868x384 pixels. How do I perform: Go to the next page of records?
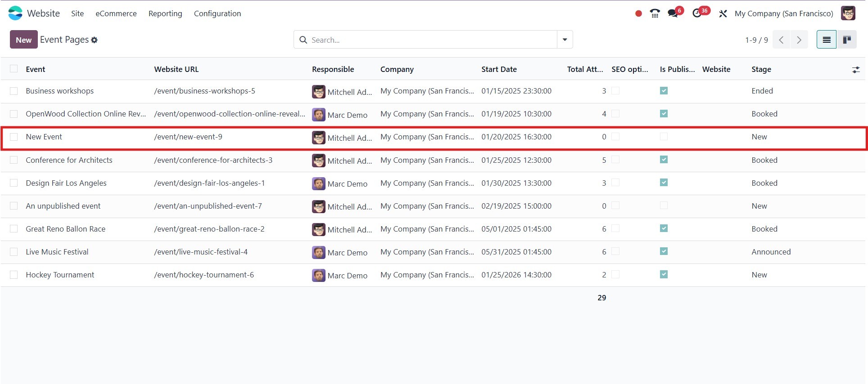(799, 40)
